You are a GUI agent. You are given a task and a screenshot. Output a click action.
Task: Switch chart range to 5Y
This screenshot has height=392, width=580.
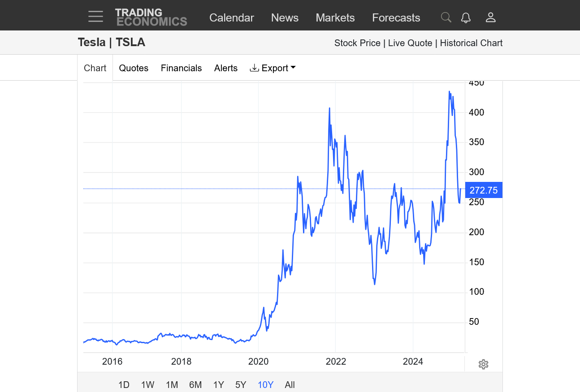[241, 384]
